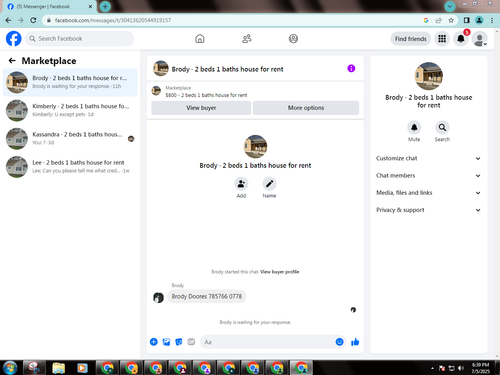Choose a sticker in composer
This screenshot has height=375, width=500.
click(179, 342)
